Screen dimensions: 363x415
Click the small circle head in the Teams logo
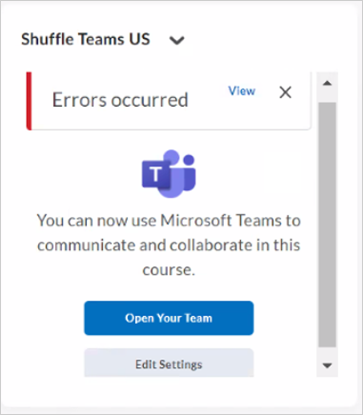pos(189,160)
